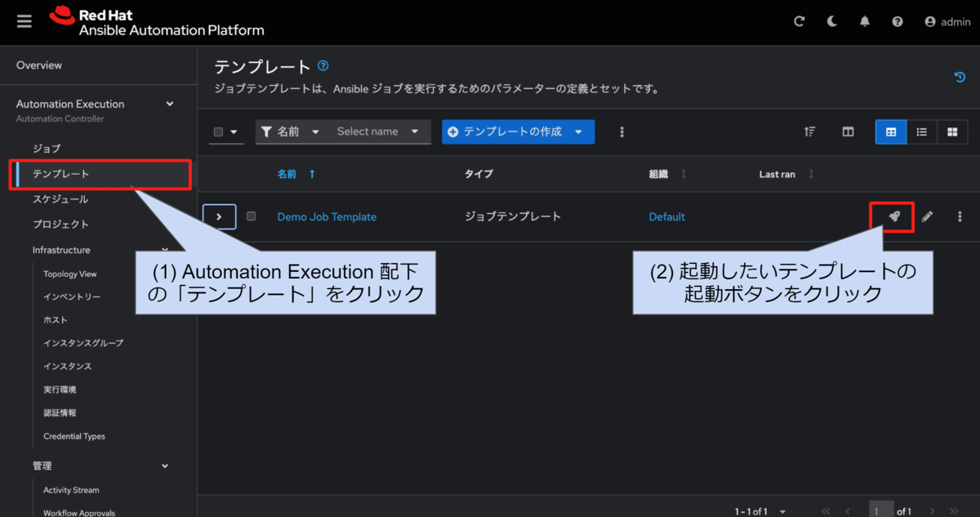Image resolution: width=980 pixels, height=517 pixels.
Task: Switch to list view
Action: 921,131
